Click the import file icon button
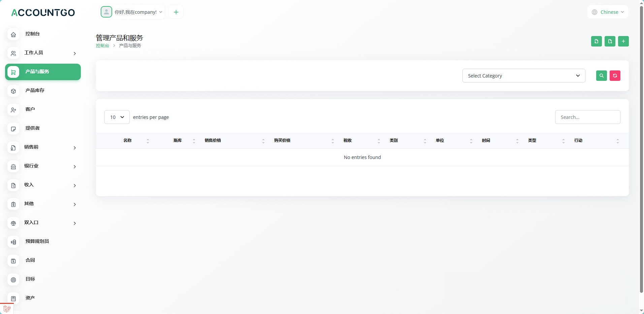This screenshot has height=314, width=644. pyautogui.click(x=596, y=41)
